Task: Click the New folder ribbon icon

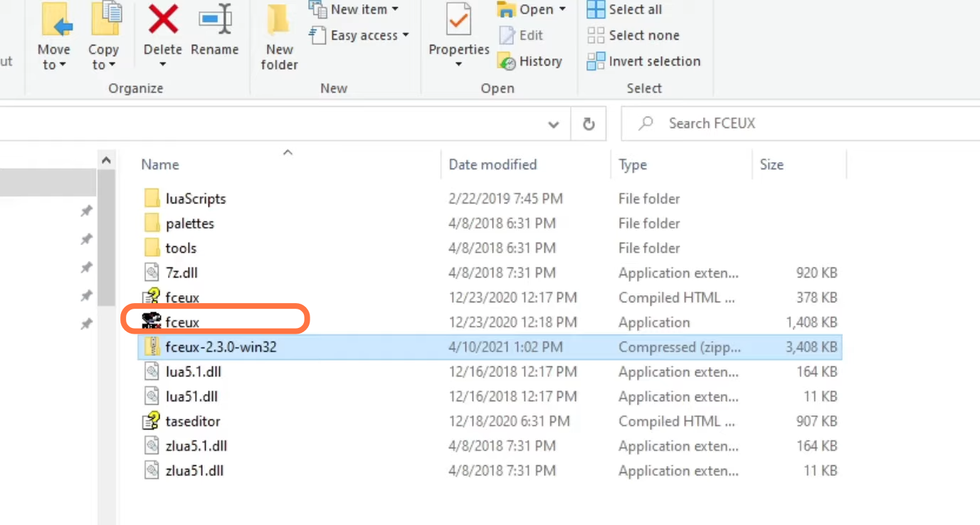Action: (279, 20)
